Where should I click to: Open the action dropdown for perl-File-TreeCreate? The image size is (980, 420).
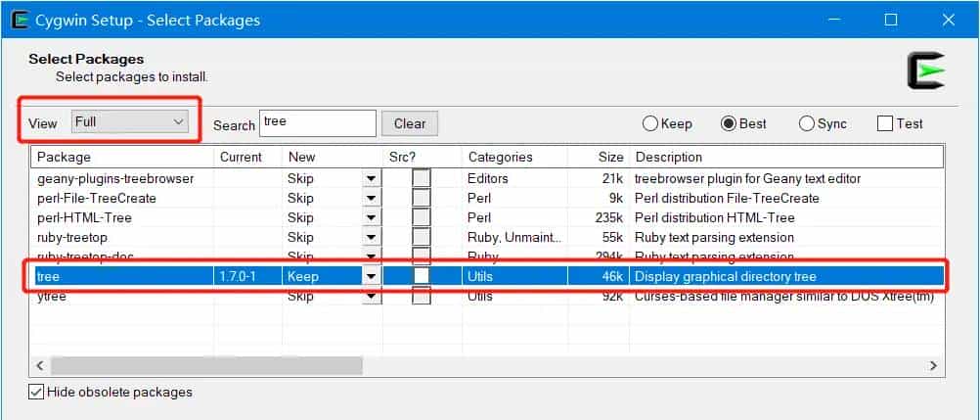[x=372, y=199]
